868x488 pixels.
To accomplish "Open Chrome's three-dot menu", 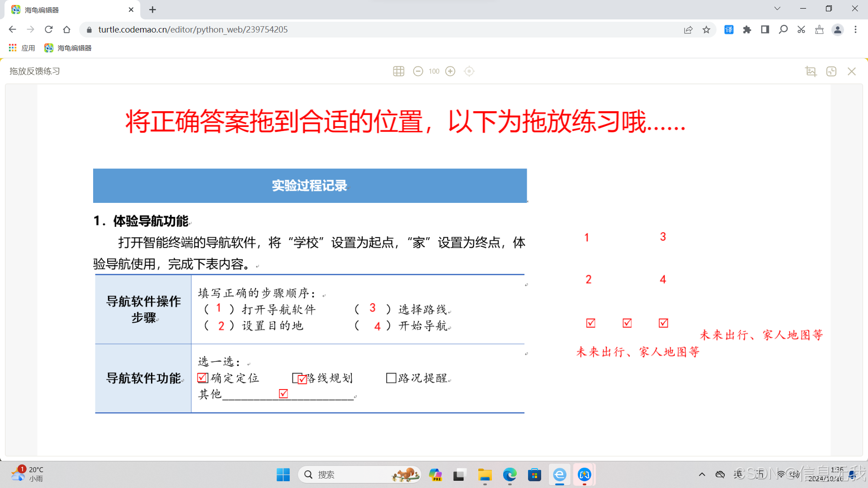I will point(855,30).
